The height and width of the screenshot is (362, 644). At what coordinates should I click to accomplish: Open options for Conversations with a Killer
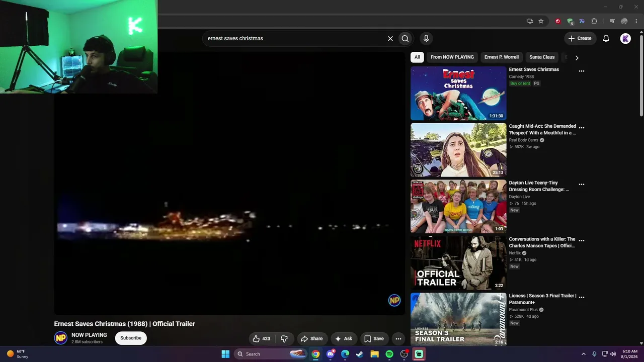pos(582,241)
